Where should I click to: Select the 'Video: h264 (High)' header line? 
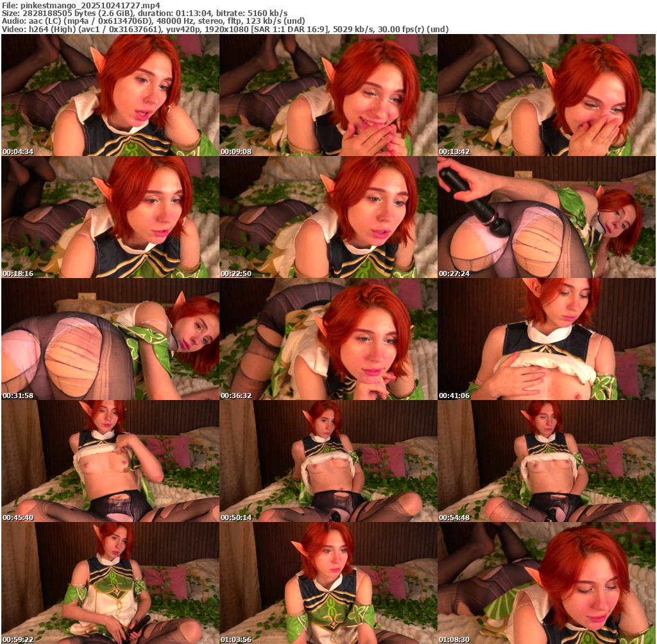coord(225,30)
